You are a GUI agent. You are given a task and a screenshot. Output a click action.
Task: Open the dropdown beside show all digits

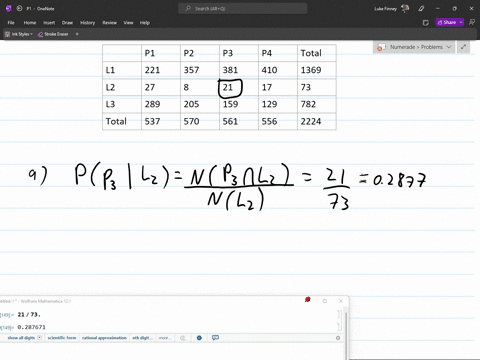tap(40, 338)
